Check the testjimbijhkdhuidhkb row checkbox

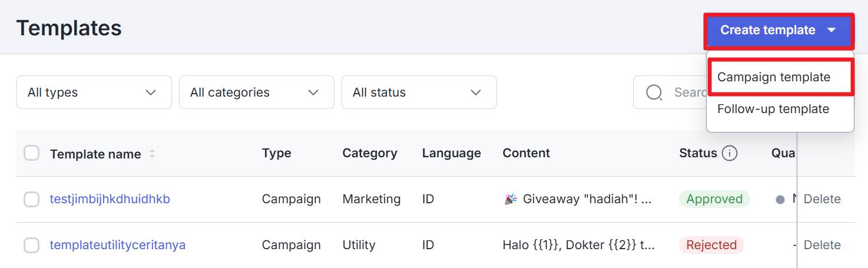(x=31, y=199)
